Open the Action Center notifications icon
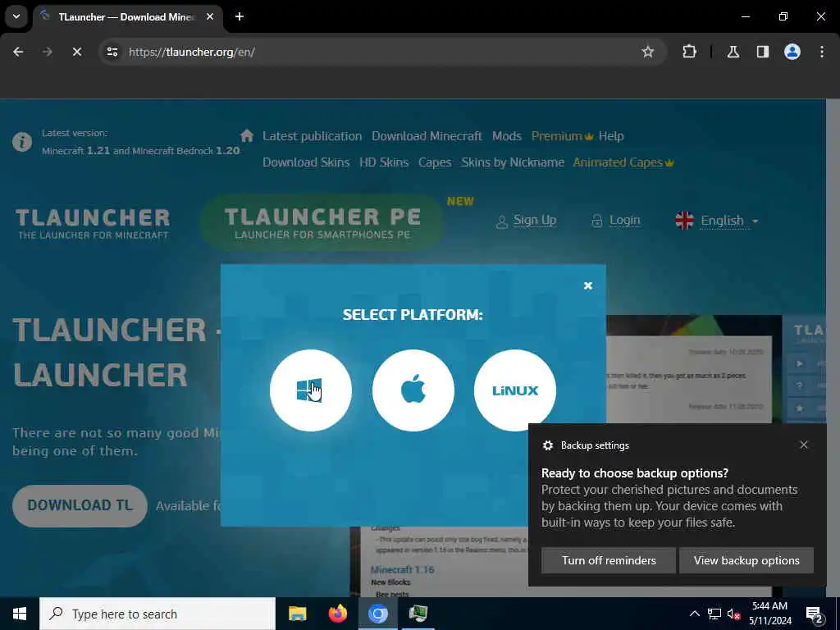The width and height of the screenshot is (840, 630). (815, 614)
